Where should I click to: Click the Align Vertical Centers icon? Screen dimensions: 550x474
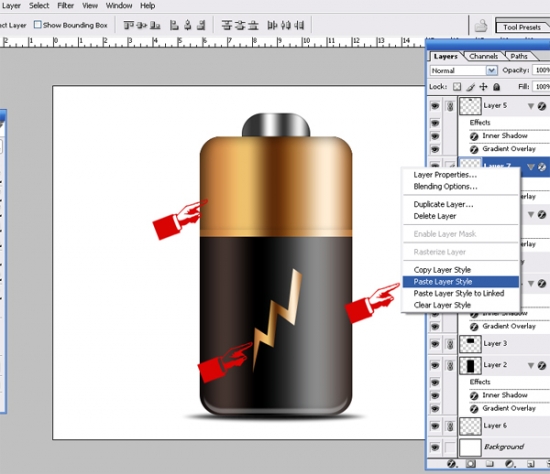click(142, 25)
